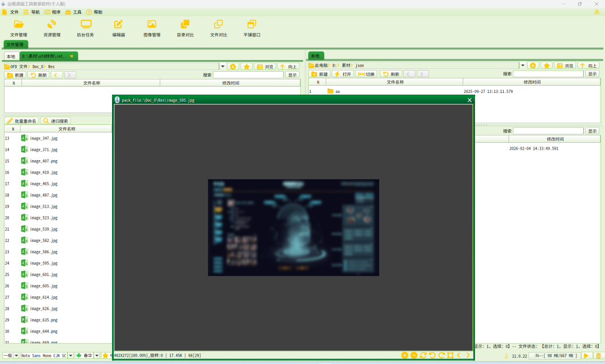Show the previous image in the viewer

459,355
